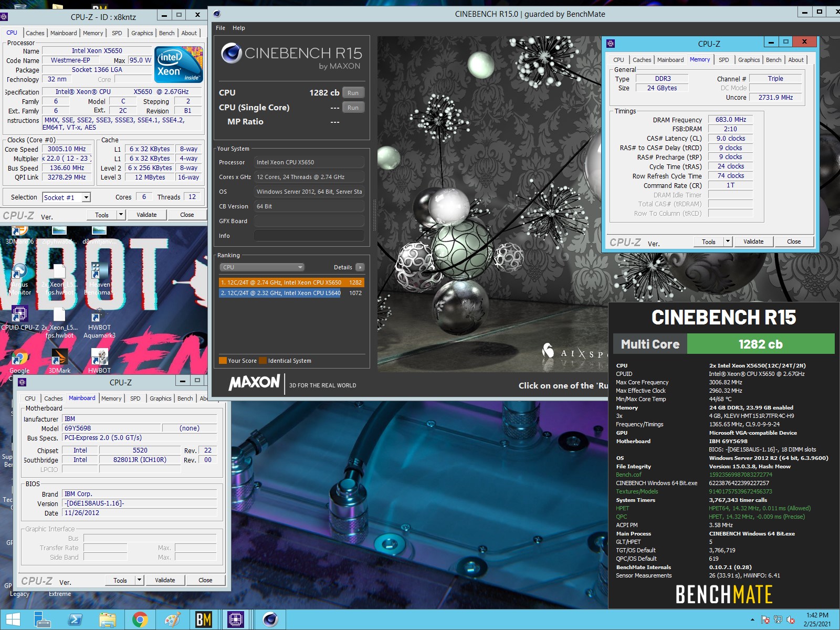Switch to SPD tab in CPU-Z Memory window
Viewport: 840px width, 630px height.
point(723,60)
